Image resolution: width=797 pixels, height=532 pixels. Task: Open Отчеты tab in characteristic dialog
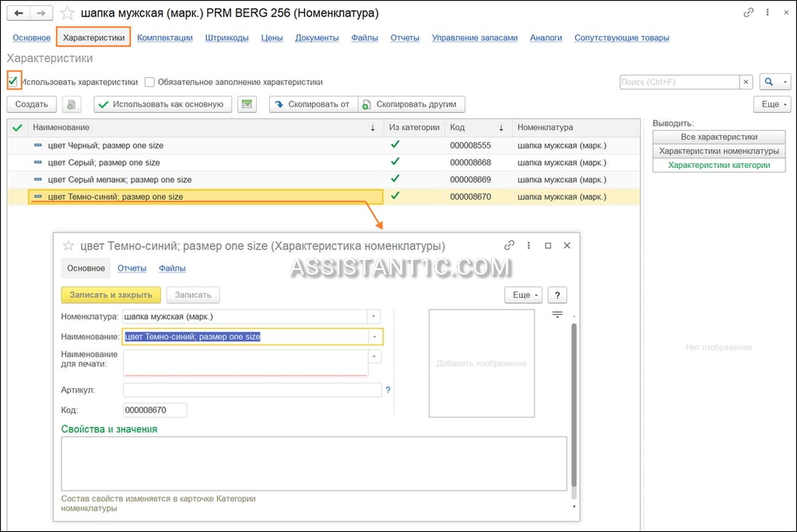[x=132, y=268]
